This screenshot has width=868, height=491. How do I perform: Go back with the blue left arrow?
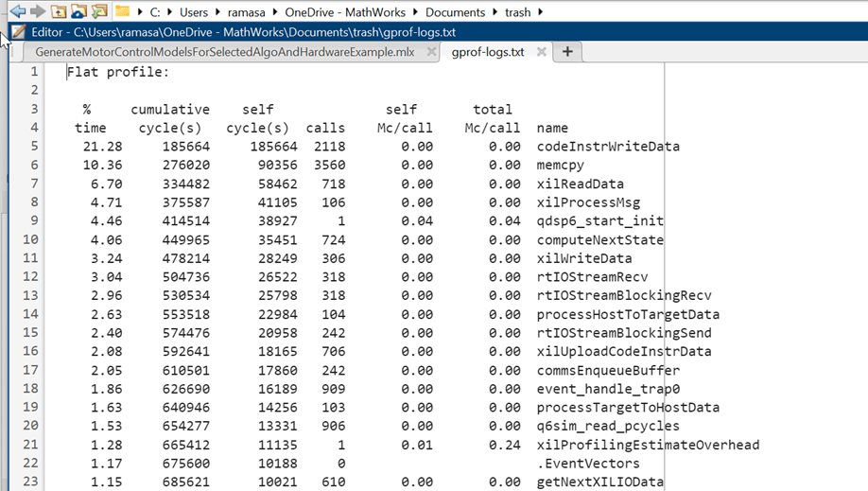click(18, 11)
